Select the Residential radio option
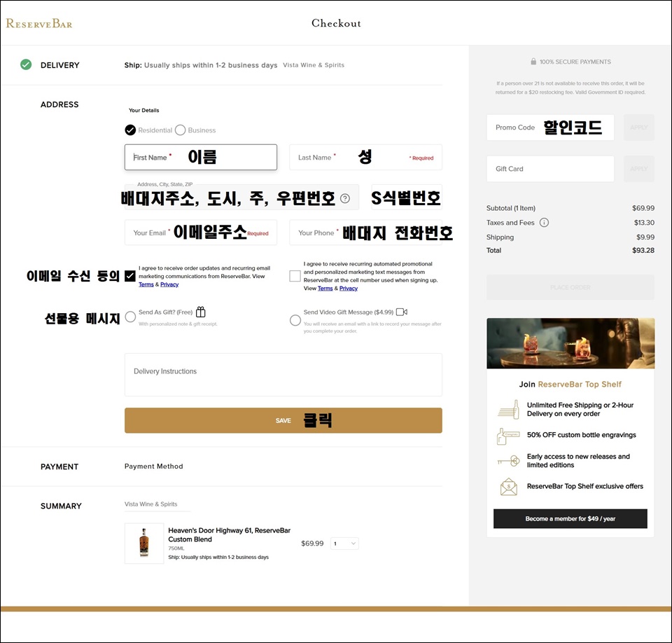The width and height of the screenshot is (672, 643). [x=130, y=130]
